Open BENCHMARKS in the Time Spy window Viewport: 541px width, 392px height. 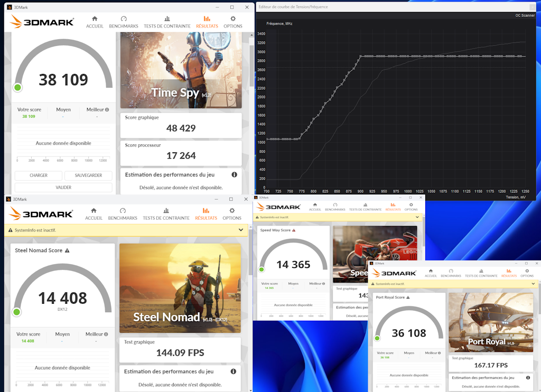pos(124,22)
